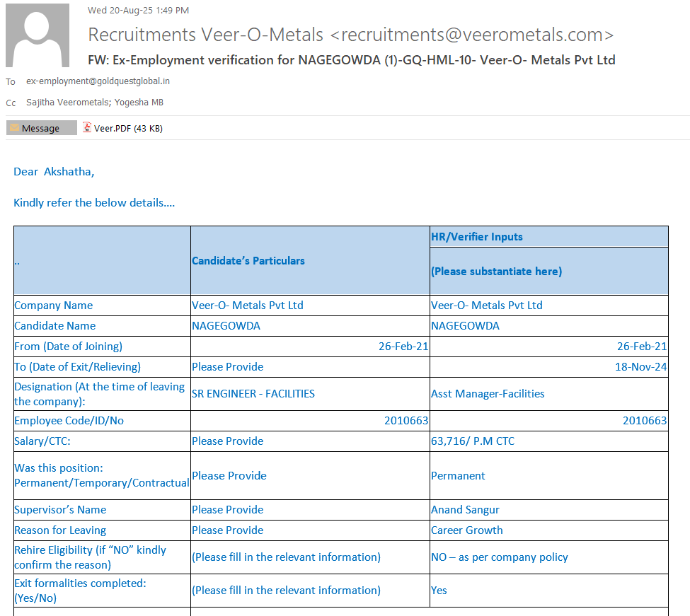Image resolution: width=690 pixels, height=616 pixels.
Task: Click 'SR ENGINEER - FACILITIES' designation
Action: 253,393
